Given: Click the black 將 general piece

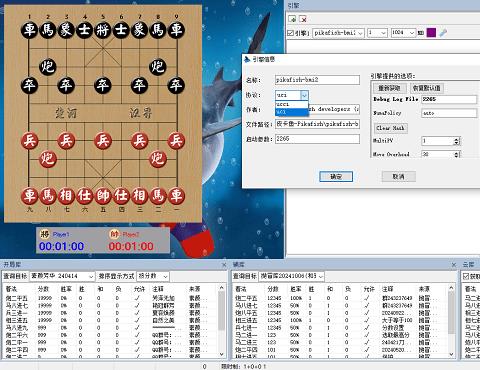Looking at the screenshot, I should click(103, 30).
